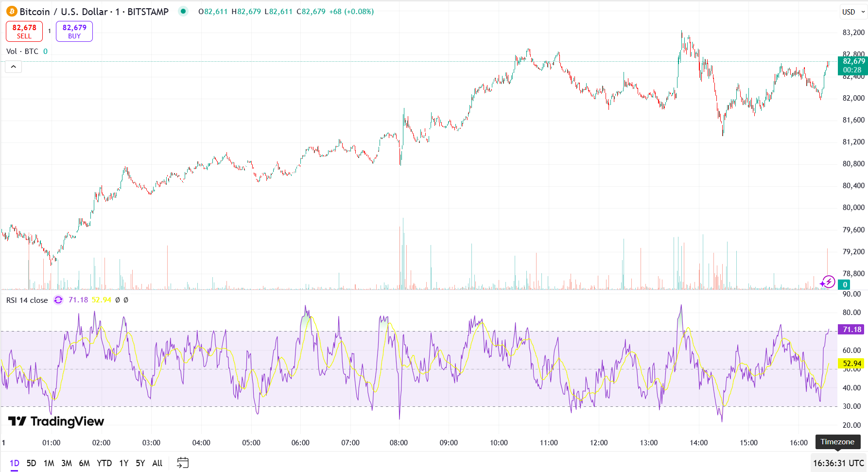Screen dimensions: 868x472
Task: Select the All time range
Action: [157, 463]
